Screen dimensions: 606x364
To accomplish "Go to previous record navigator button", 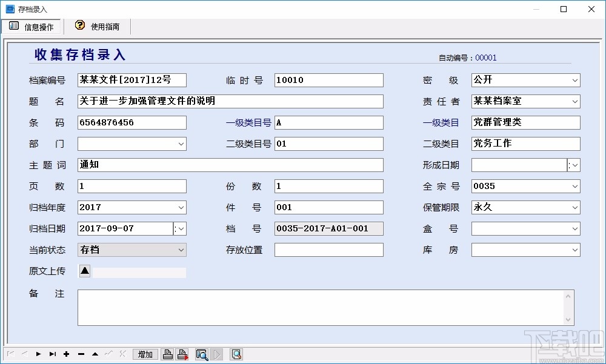I will click(24, 354).
